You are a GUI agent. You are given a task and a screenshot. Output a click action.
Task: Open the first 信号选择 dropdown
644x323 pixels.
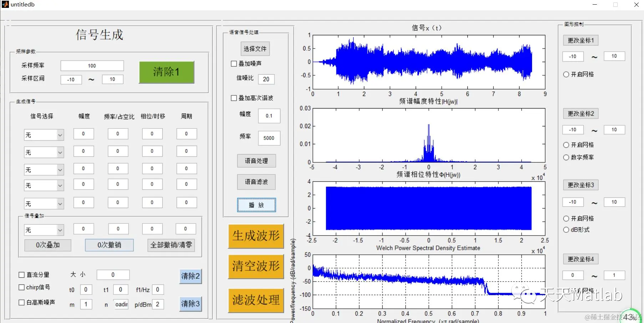click(x=44, y=135)
